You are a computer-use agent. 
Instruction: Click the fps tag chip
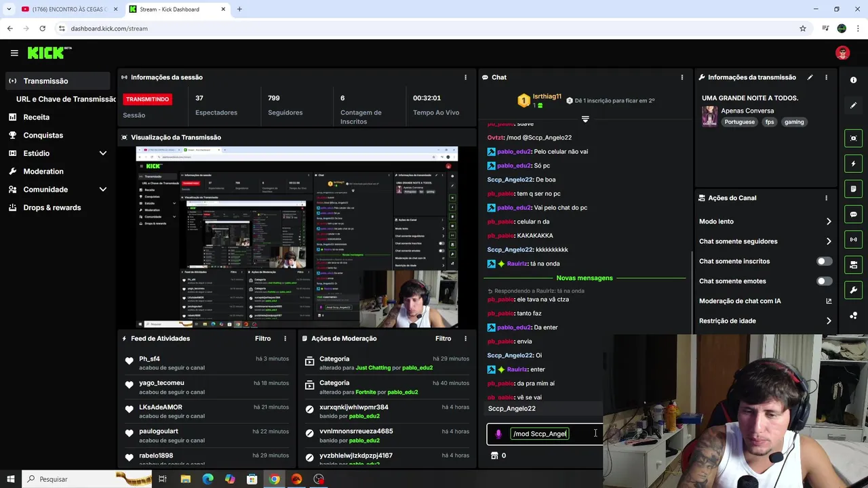pyautogui.click(x=770, y=122)
